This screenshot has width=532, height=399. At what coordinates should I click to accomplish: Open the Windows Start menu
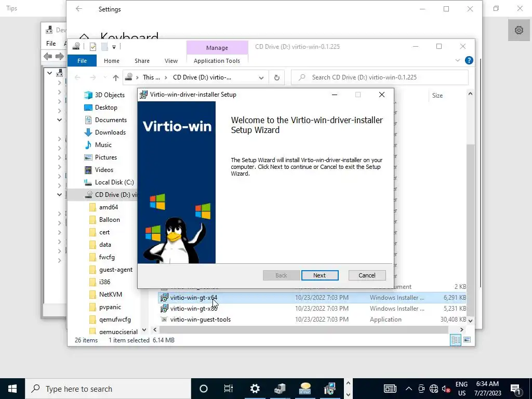12,389
